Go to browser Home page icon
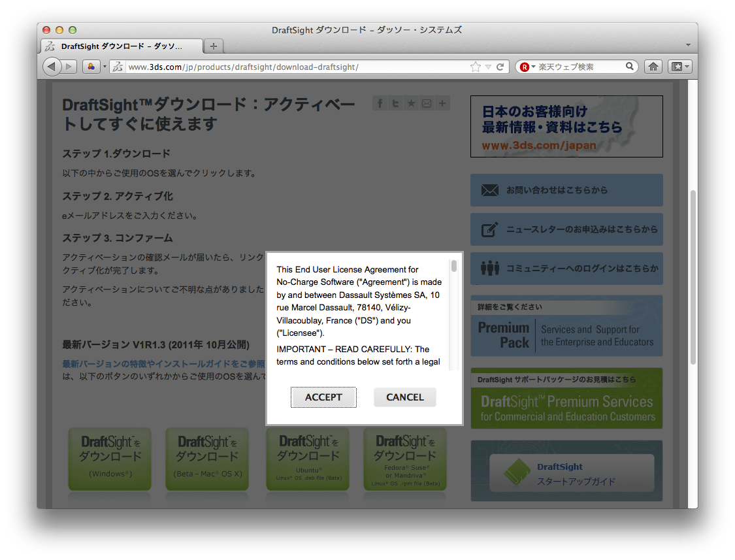735x560 pixels. click(x=653, y=67)
